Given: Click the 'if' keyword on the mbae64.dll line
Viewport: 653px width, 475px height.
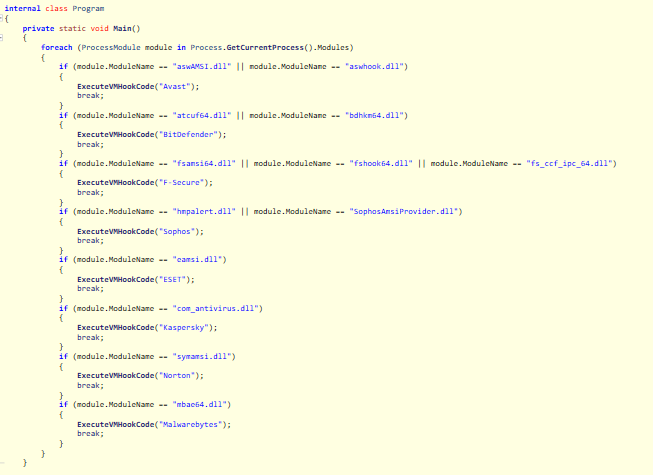Looking at the screenshot, I should (63, 404).
